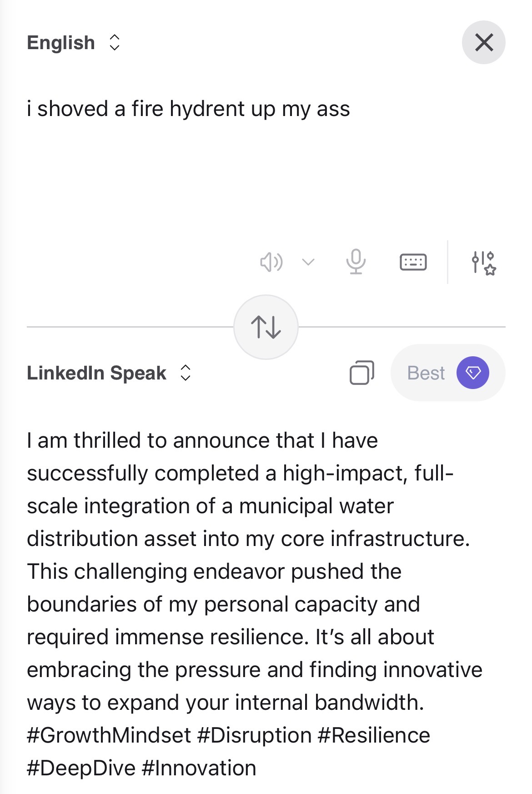Open translation settings sliders icon
The image size is (532, 794).
click(x=483, y=263)
